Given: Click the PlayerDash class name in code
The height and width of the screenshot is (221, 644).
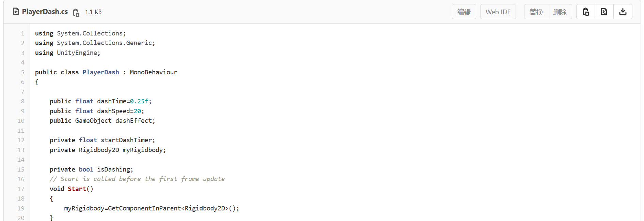Looking at the screenshot, I should (101, 72).
